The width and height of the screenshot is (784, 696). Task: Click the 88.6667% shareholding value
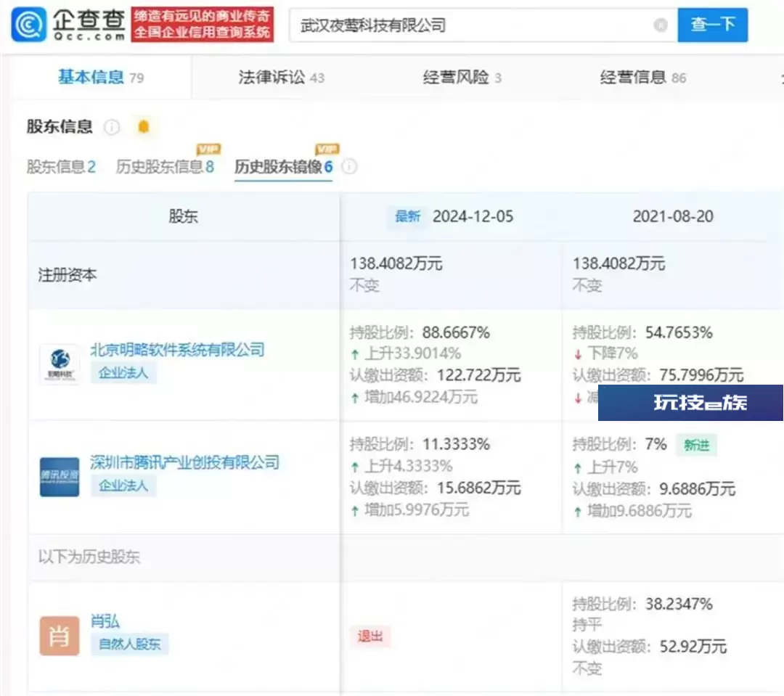(x=456, y=332)
